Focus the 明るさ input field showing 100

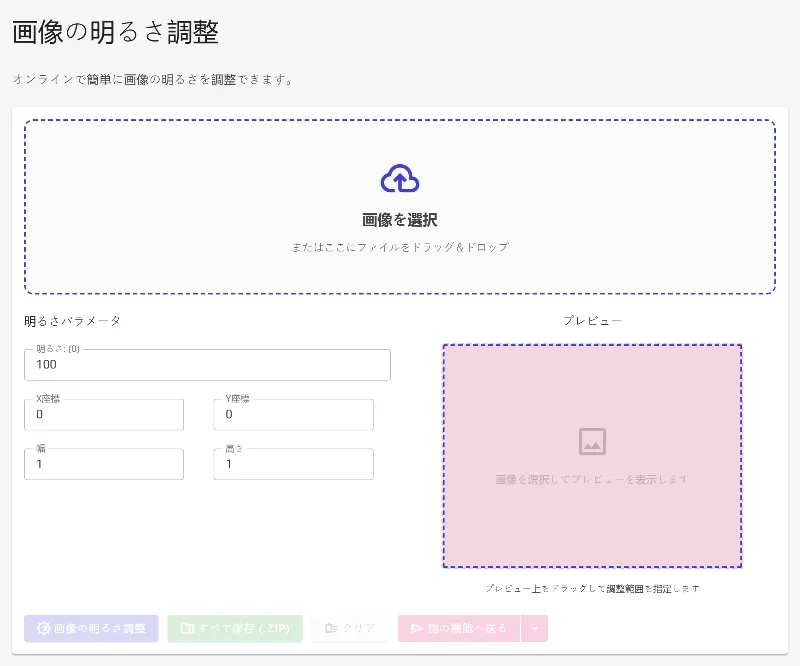207,364
